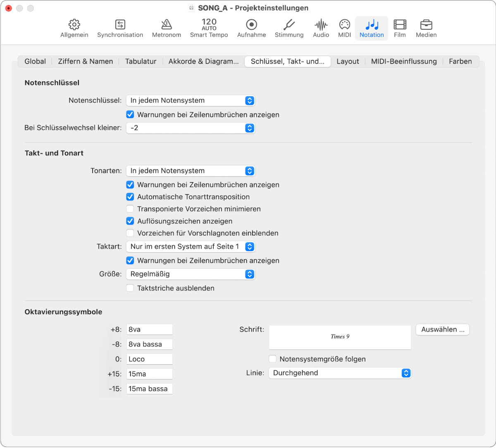This screenshot has width=496, height=448.
Task: Click the +15 field containing 15ma
Action: [150, 374]
